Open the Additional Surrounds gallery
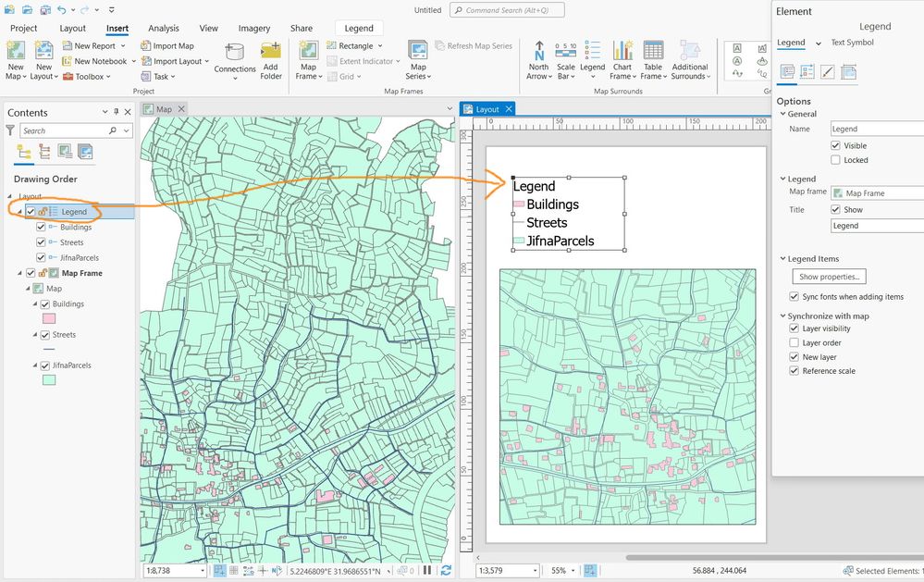Screen dimensions: 924x582 pyautogui.click(x=689, y=59)
